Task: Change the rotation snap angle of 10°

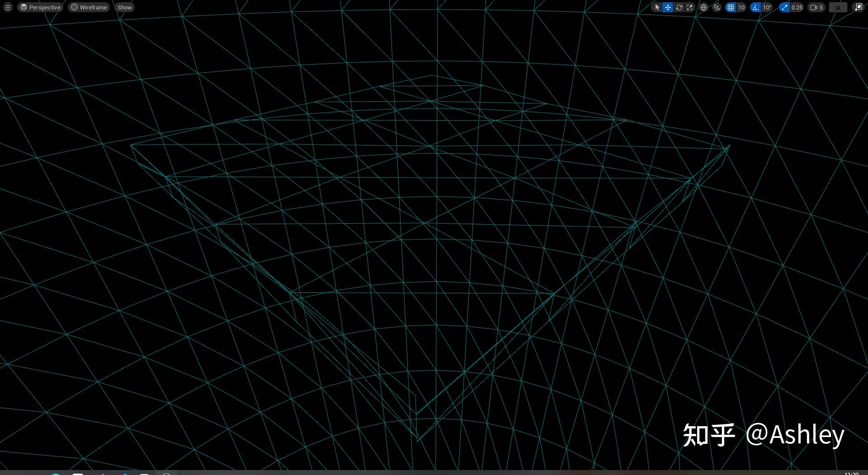Action: (766, 7)
